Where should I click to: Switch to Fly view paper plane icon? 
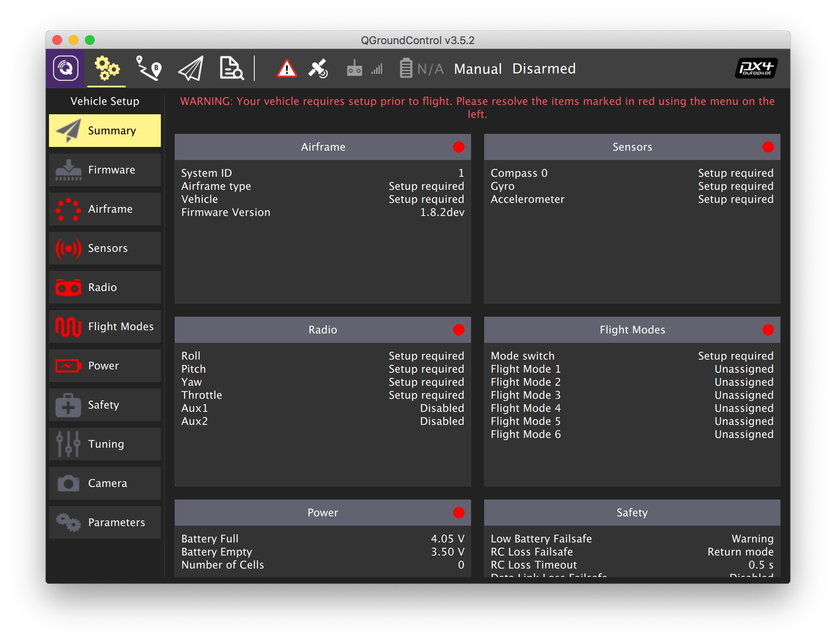pyautogui.click(x=191, y=68)
